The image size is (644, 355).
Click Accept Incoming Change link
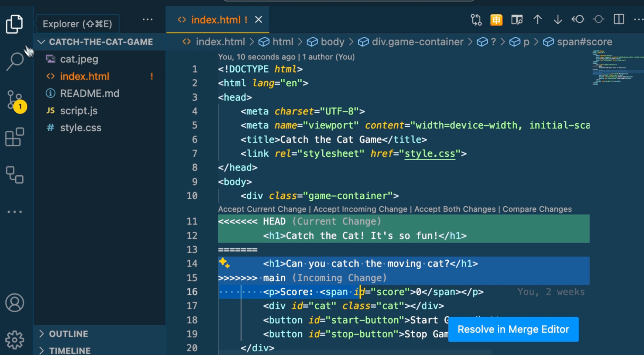pos(360,209)
